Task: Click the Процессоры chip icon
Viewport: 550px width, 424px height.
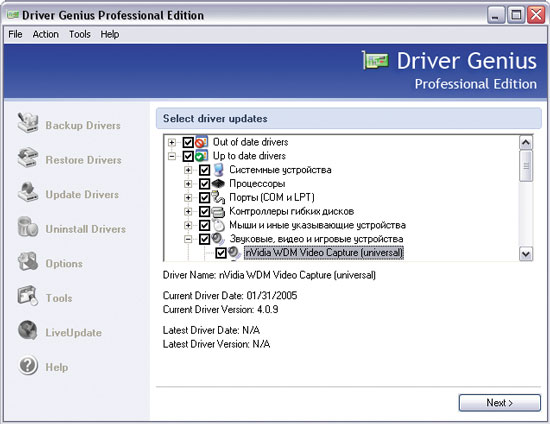Action: click(218, 183)
